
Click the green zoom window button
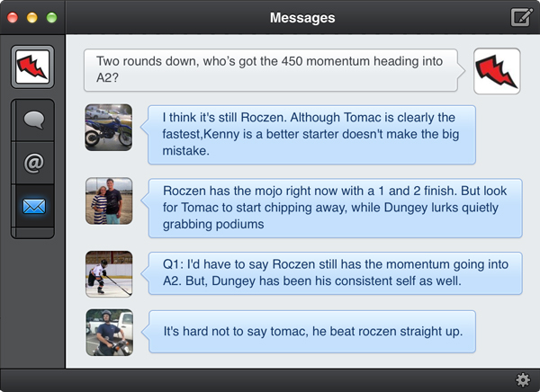51,17
